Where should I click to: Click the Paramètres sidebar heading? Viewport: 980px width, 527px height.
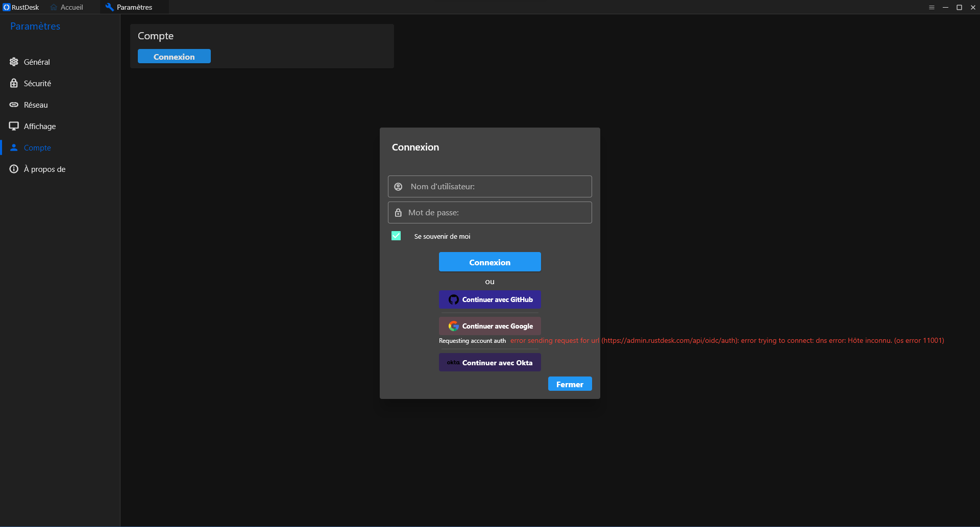tap(35, 26)
